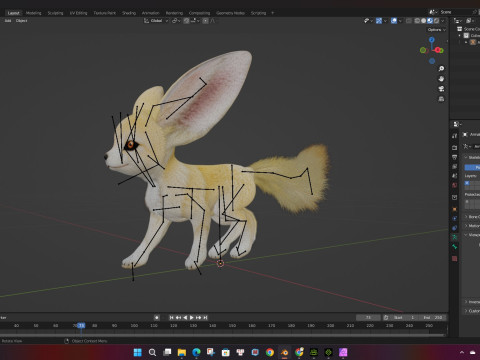480x360 pixels.
Task: Open Windows taskbar Search
Action: pos(152,352)
